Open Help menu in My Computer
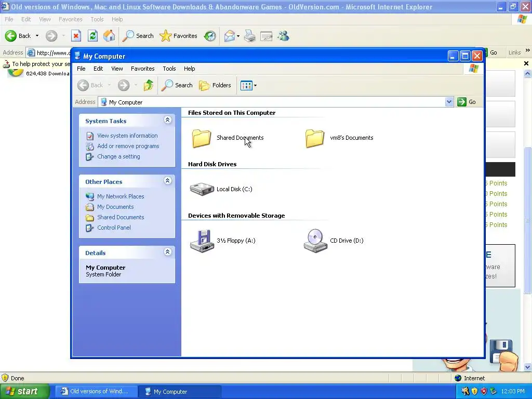532x399 pixels. tap(189, 69)
